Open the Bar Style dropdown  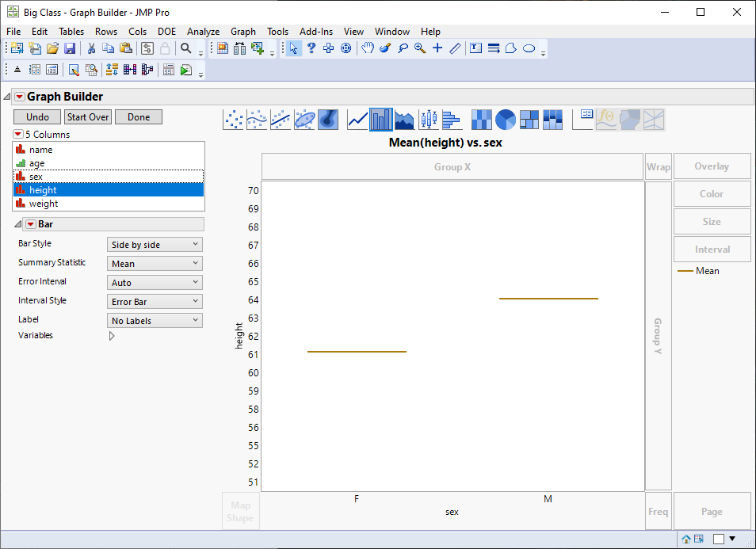[155, 244]
